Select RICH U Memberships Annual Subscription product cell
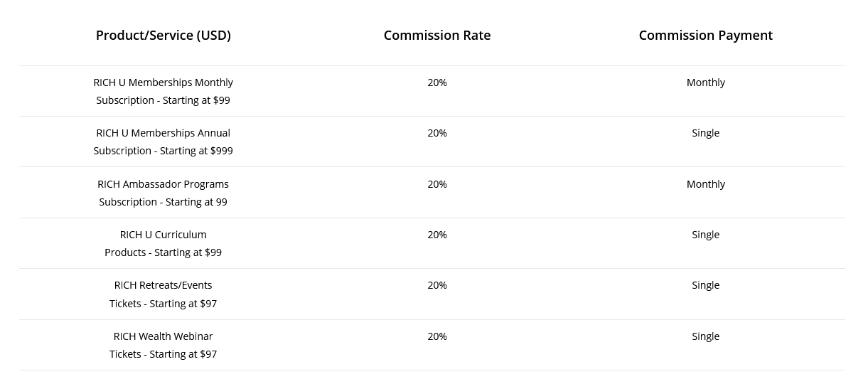This screenshot has width=868, height=389. [163, 142]
